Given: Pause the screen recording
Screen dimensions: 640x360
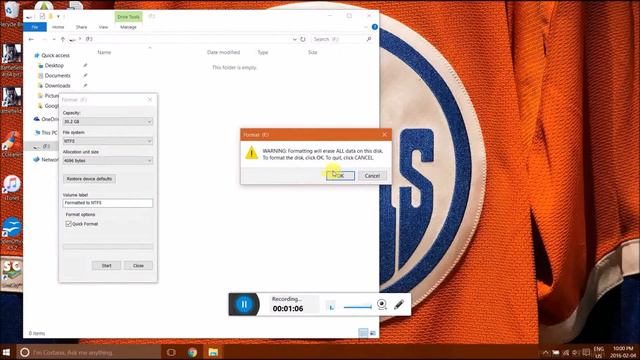Looking at the screenshot, I should coord(244,304).
